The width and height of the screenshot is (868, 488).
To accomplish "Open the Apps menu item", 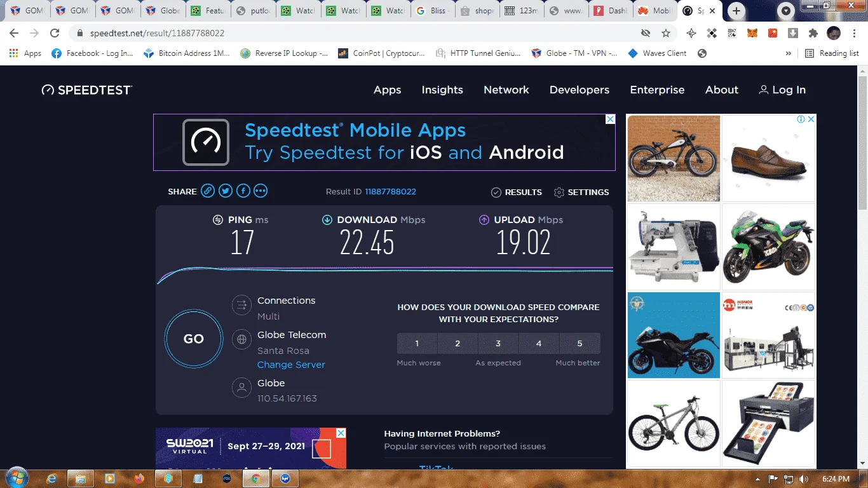I will click(x=387, y=90).
